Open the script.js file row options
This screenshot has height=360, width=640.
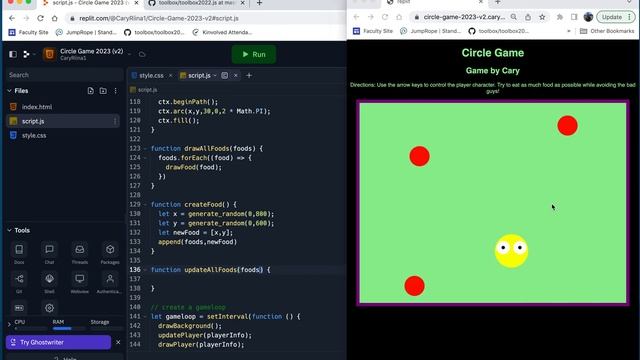click(x=115, y=121)
